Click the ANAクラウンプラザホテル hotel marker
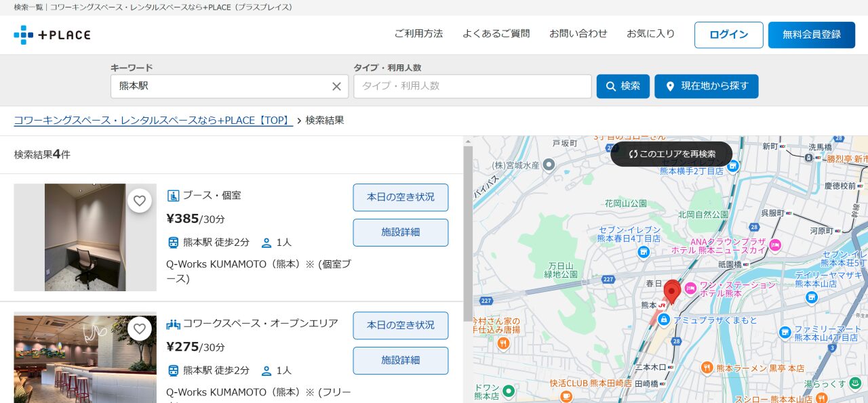 [x=775, y=245]
